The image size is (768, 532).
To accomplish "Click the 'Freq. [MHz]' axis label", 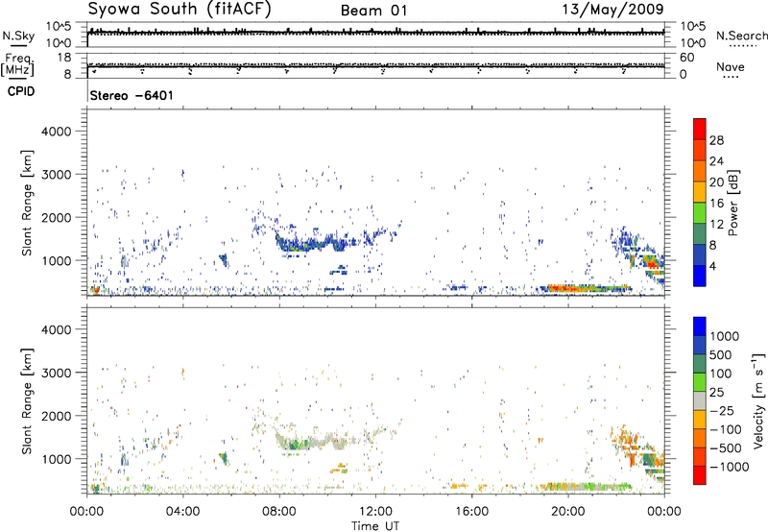I will (x=18, y=64).
